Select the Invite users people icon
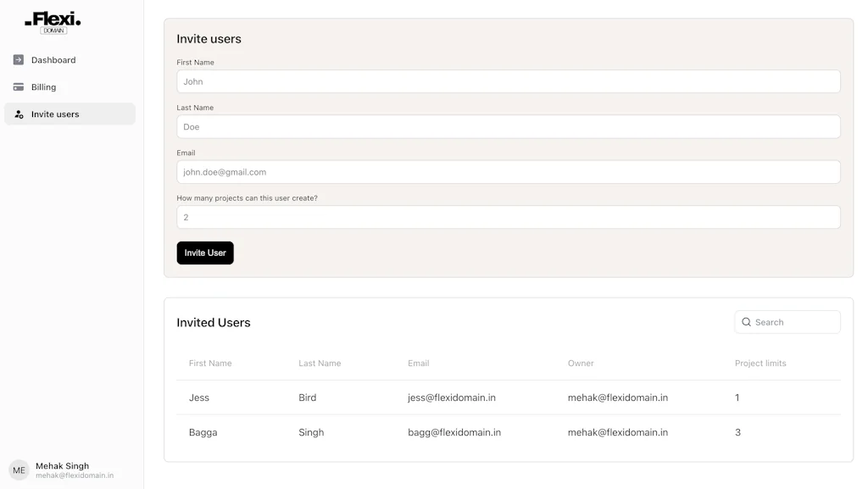Viewport: 868px width, 489px height. pos(18,114)
